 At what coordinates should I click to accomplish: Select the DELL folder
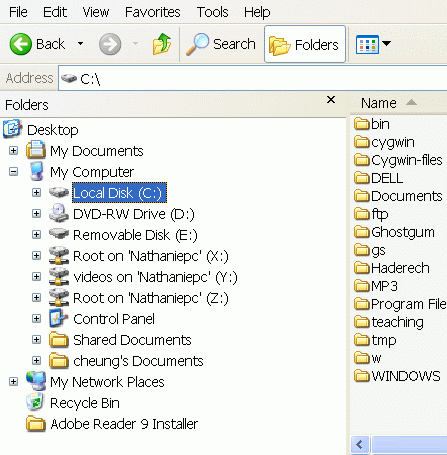coord(378,178)
